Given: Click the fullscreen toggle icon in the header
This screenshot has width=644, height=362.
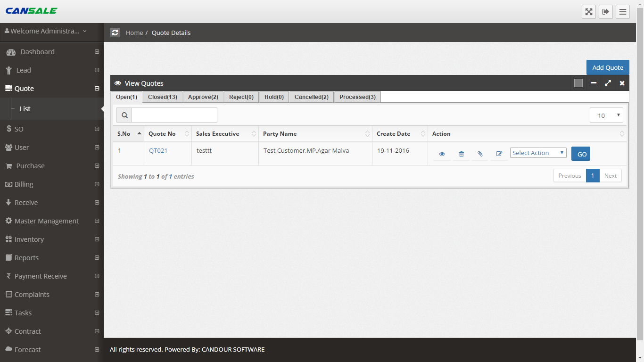Looking at the screenshot, I should tap(589, 12).
